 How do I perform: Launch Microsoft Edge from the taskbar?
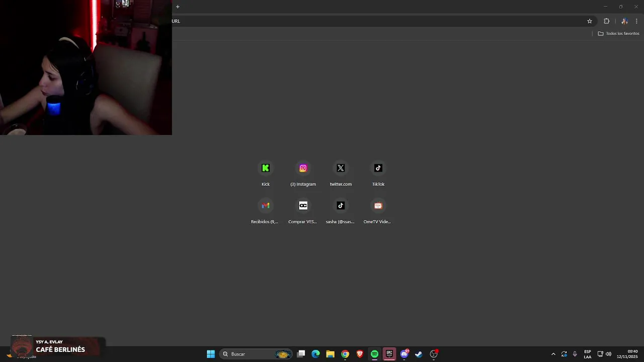[315, 354]
